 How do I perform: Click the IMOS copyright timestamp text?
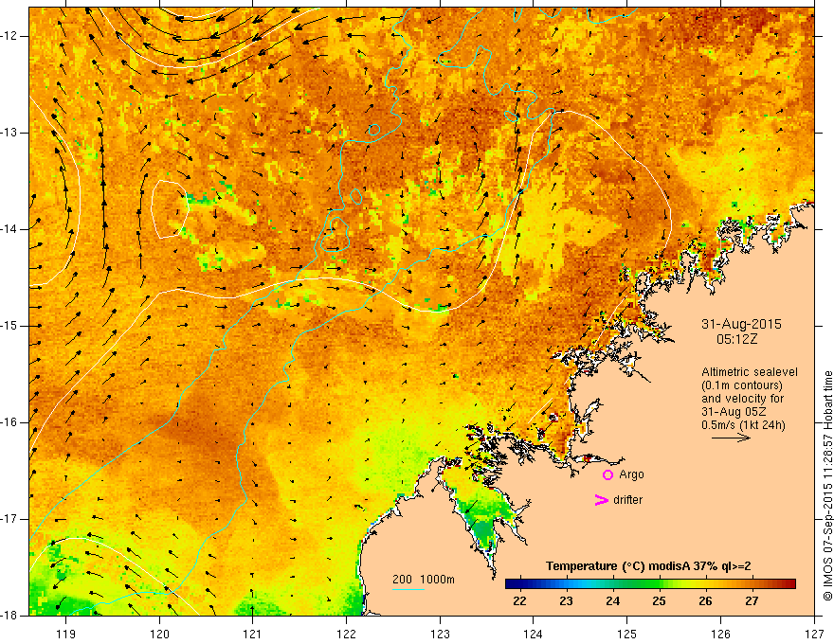click(827, 486)
